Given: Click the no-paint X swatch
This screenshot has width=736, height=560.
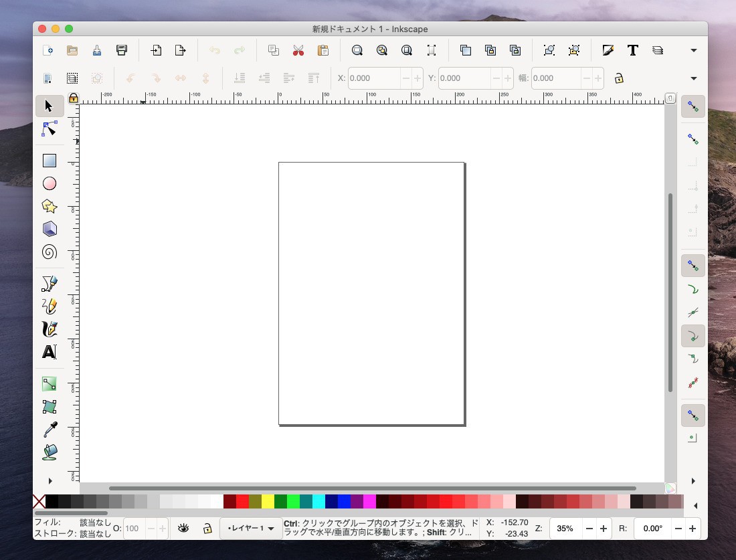Looking at the screenshot, I should (x=39, y=502).
